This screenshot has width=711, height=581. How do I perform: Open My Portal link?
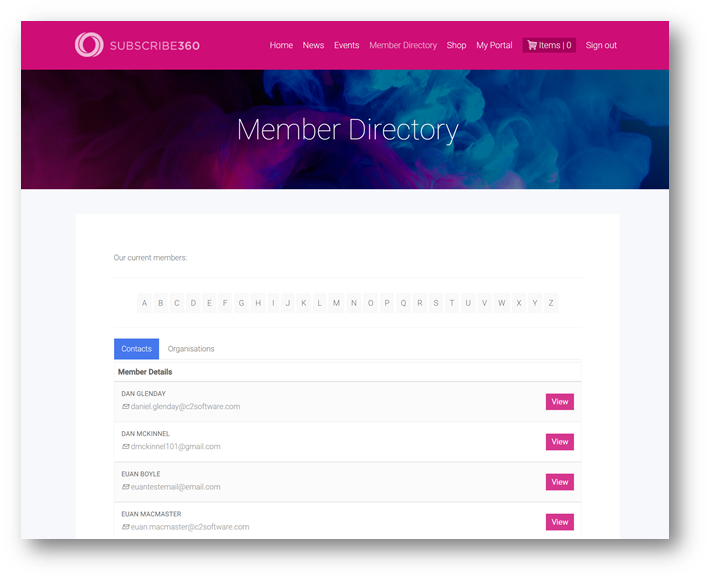coord(494,45)
